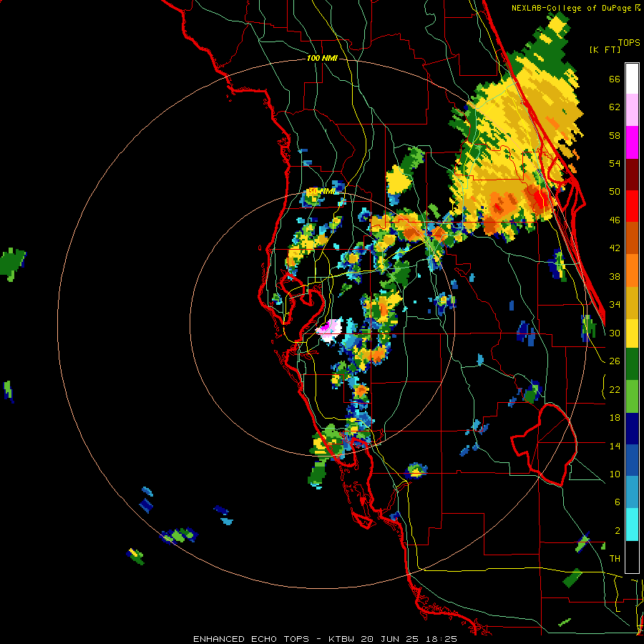Click the '50 NMI' range ring label
Viewport: 644px width, 644px height.
coord(321,191)
